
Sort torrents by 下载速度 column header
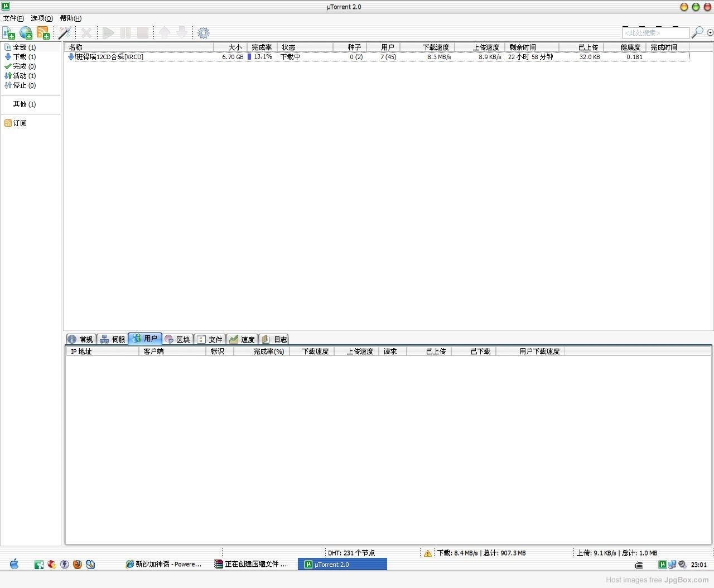coord(435,47)
